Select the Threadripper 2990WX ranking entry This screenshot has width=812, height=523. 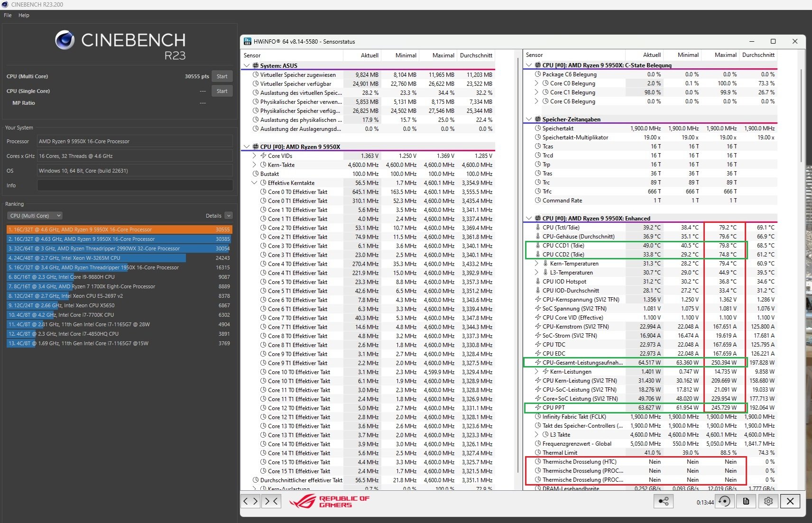tap(119, 248)
